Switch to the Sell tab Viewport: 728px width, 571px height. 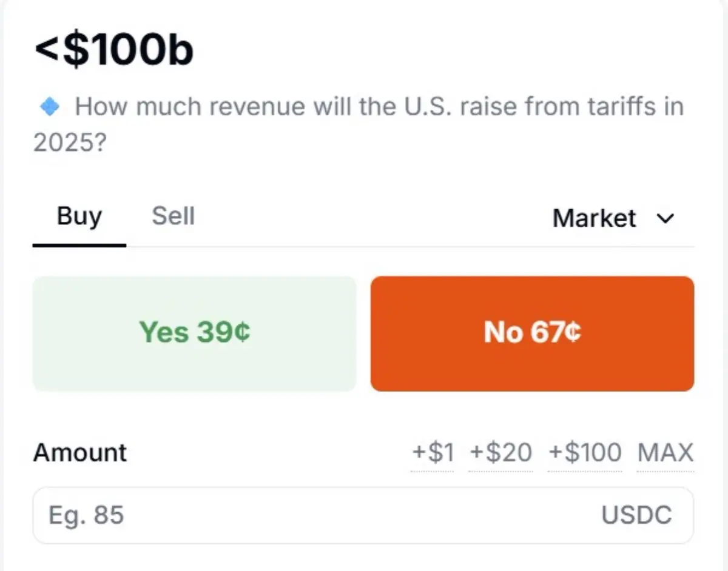coord(173,216)
